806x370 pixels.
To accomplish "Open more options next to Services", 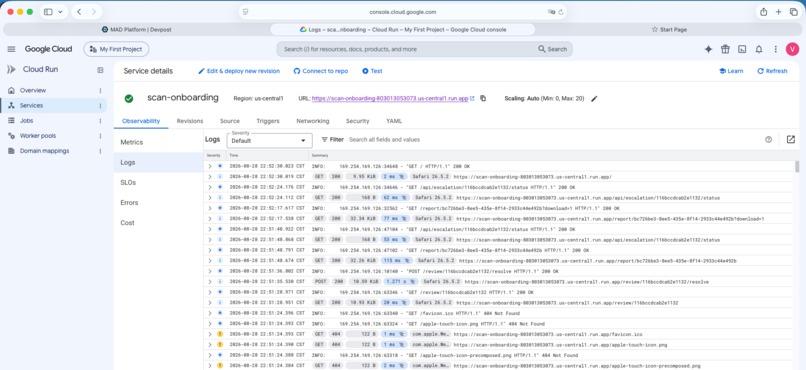I will (100, 106).
